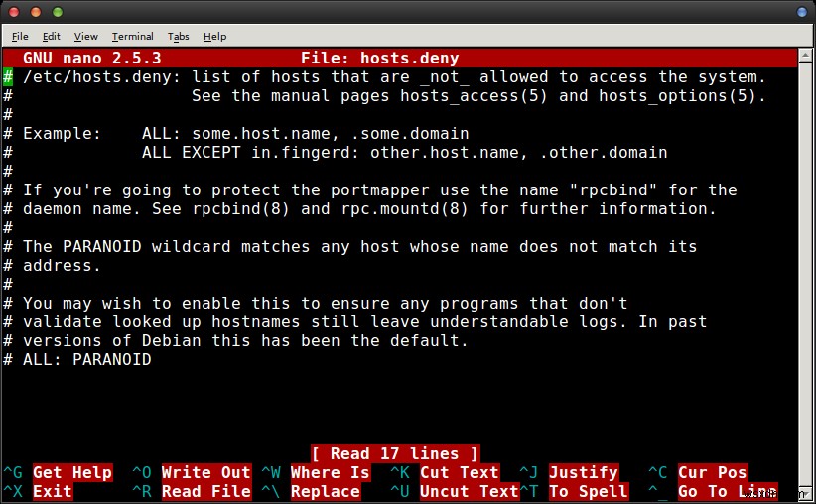Click the word 'rpcbind(8)' in the text

240,208
